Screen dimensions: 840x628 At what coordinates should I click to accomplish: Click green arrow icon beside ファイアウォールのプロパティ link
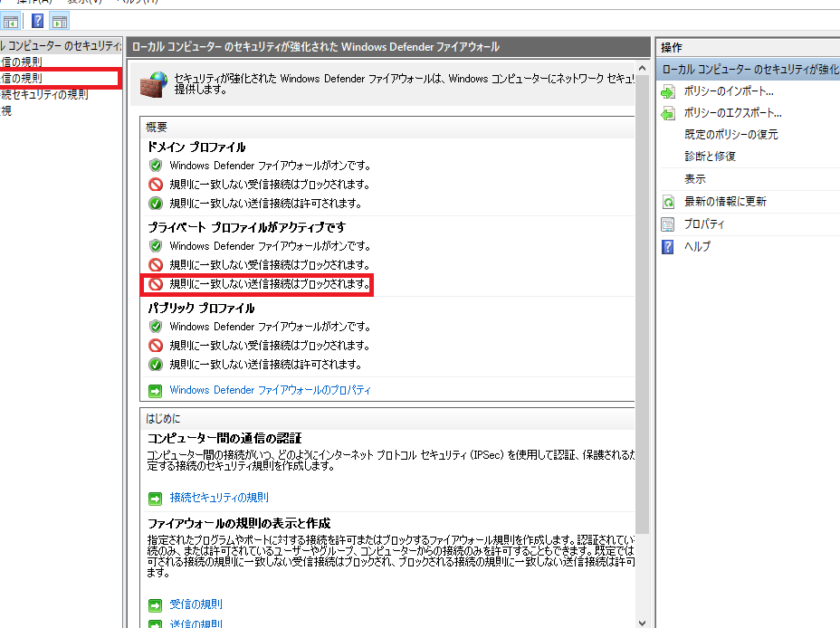pyautogui.click(x=155, y=391)
